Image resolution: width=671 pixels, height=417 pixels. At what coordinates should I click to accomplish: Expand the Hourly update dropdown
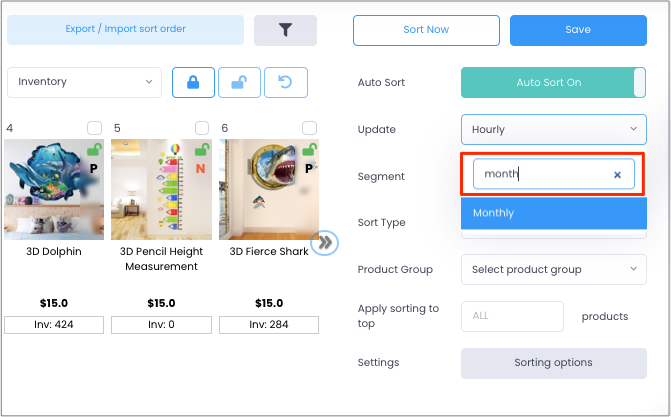(554, 129)
